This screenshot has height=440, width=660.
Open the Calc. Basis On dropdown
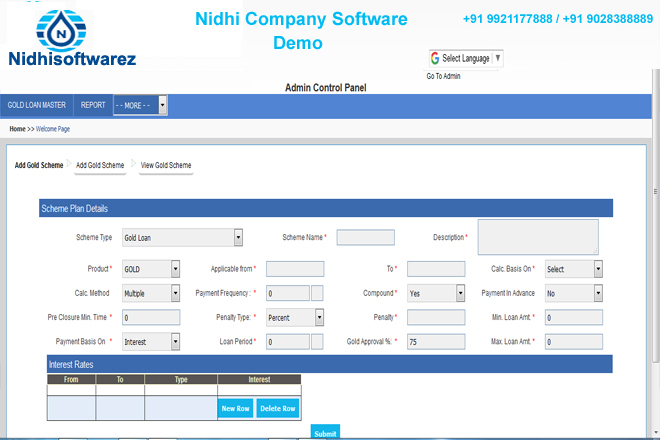pyautogui.click(x=574, y=269)
